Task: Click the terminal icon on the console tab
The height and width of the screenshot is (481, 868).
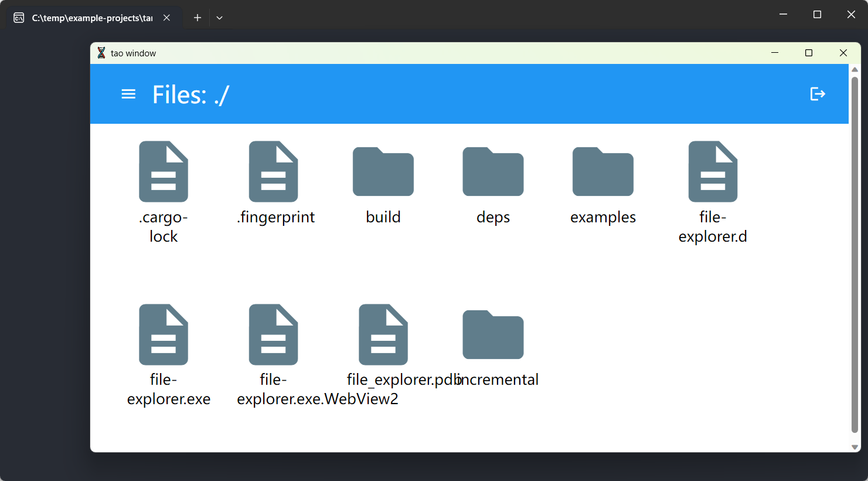Action: coord(18,18)
